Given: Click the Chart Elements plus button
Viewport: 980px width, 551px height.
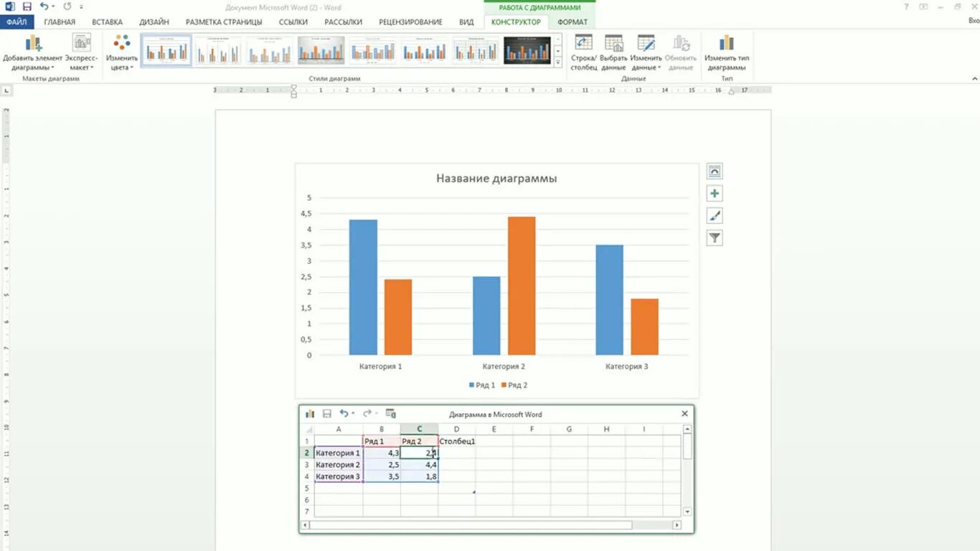Looking at the screenshot, I should pyautogui.click(x=715, y=194).
